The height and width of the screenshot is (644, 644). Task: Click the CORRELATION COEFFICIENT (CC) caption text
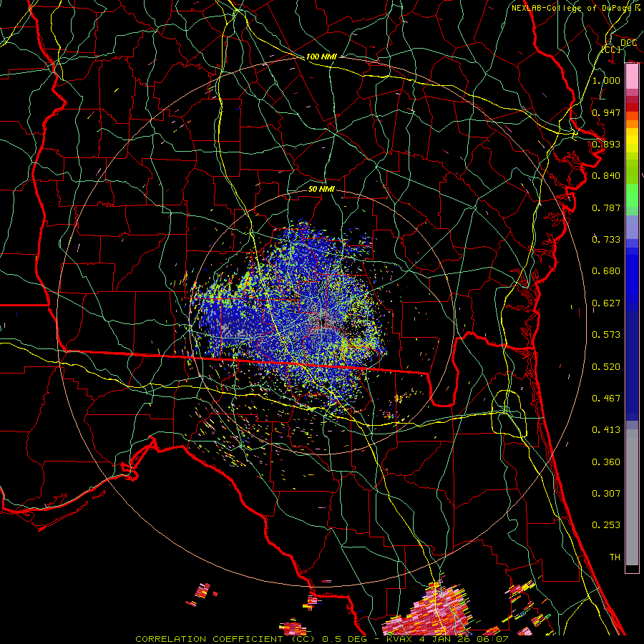tap(225, 639)
